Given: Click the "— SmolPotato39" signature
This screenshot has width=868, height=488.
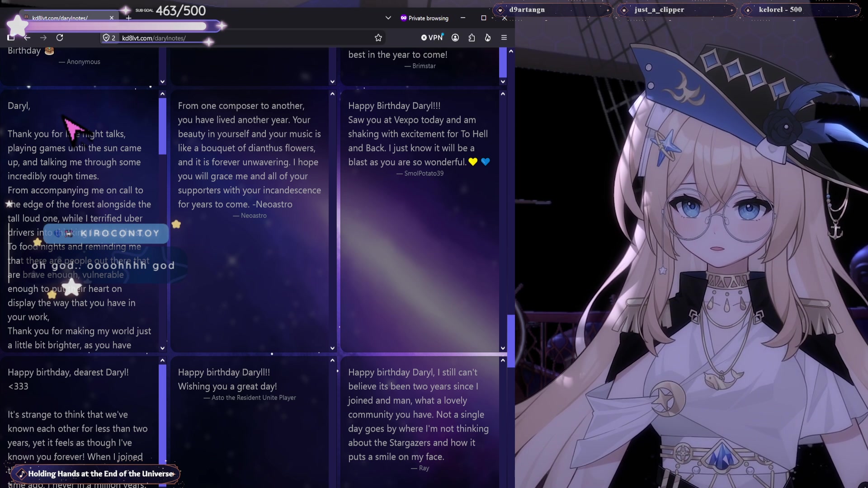Looking at the screenshot, I should tap(420, 174).
